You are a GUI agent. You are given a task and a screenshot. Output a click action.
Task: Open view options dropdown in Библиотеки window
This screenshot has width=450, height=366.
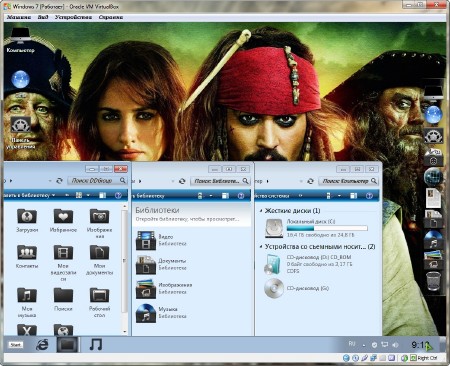tap(211, 196)
